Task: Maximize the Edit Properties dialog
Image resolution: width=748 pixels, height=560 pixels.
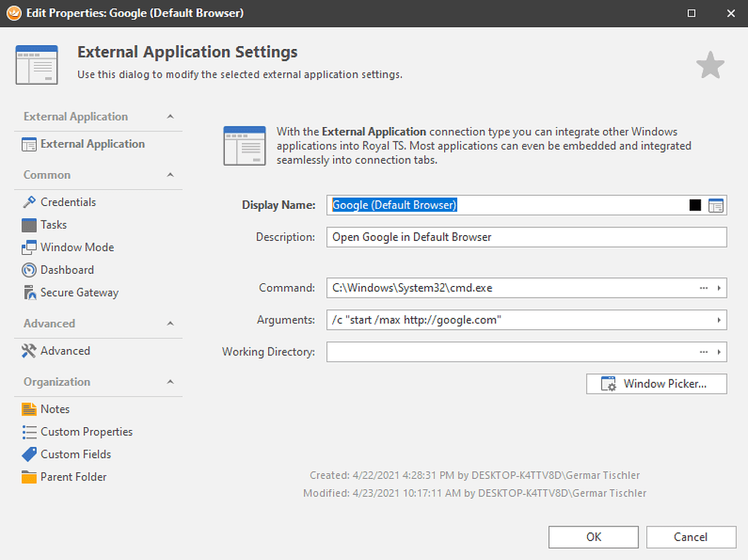Action: tap(691, 13)
